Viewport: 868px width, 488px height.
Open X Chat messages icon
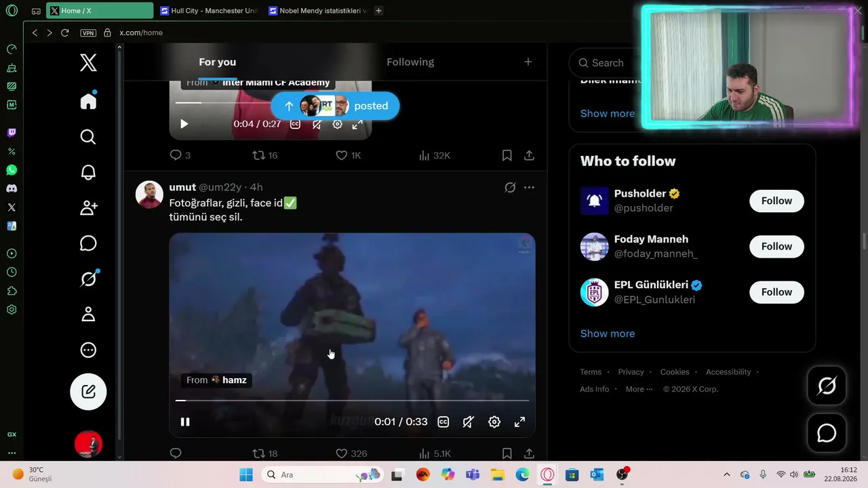88,243
